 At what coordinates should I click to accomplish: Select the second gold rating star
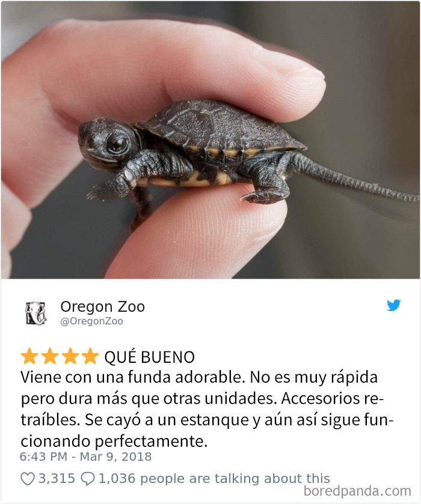50,356
